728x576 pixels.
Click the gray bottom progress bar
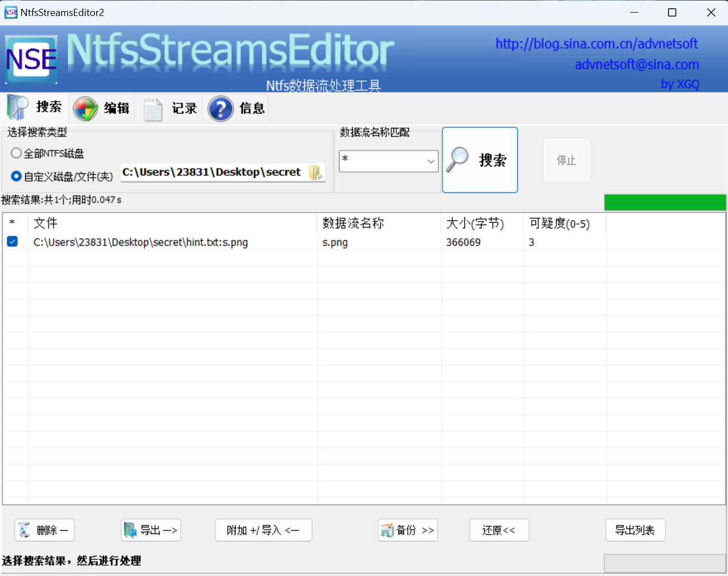(665, 563)
